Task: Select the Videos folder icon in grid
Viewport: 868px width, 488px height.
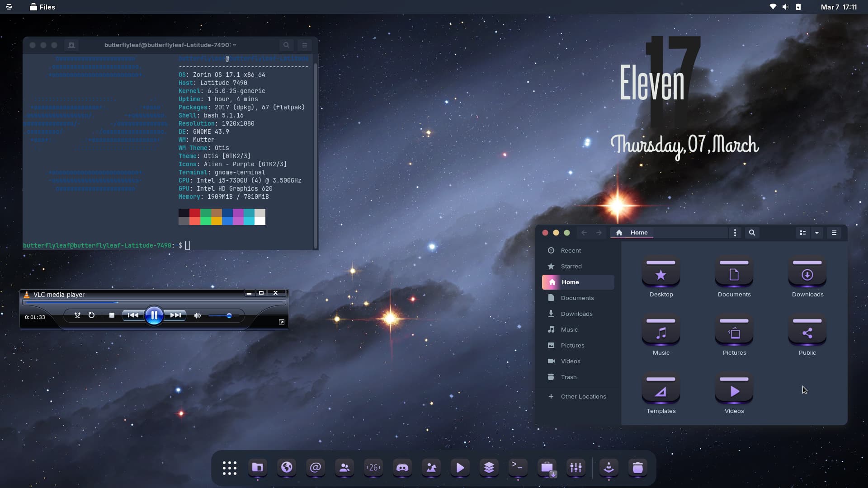Action: coord(734,389)
